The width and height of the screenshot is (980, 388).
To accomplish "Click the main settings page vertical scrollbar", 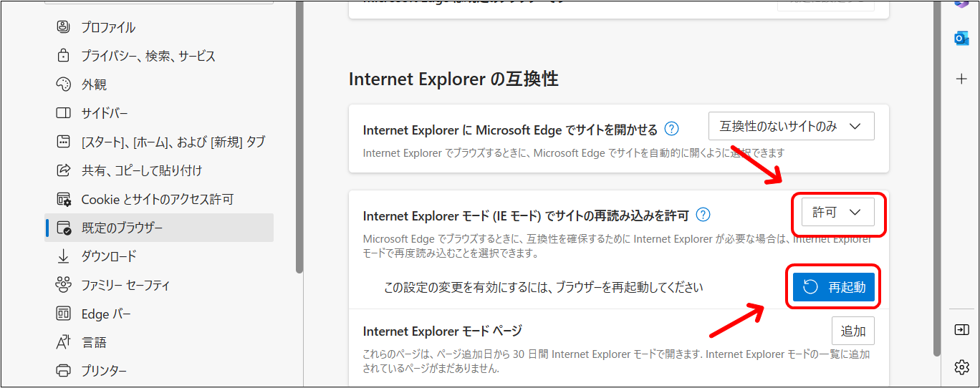I will click(x=937, y=179).
